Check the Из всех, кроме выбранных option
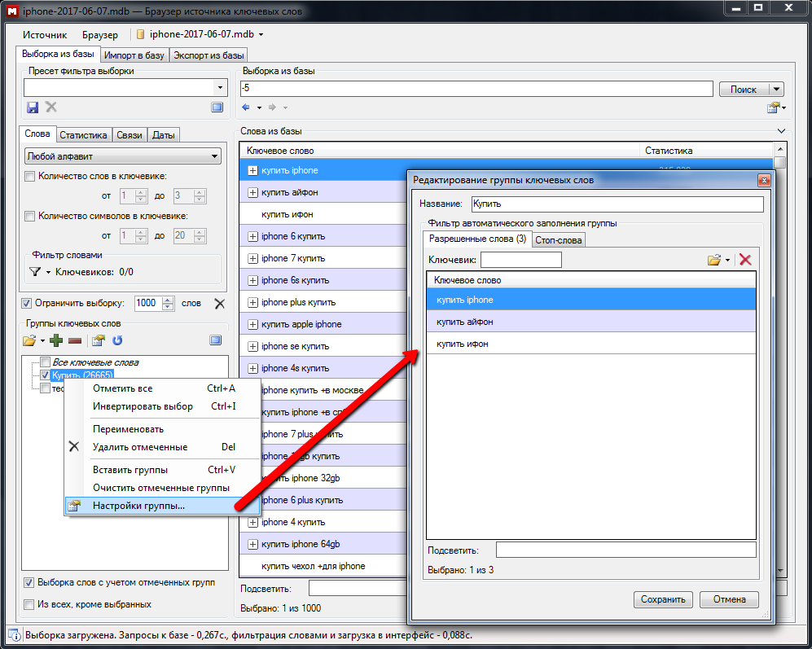Image resolution: width=812 pixels, height=649 pixels. coord(29,604)
